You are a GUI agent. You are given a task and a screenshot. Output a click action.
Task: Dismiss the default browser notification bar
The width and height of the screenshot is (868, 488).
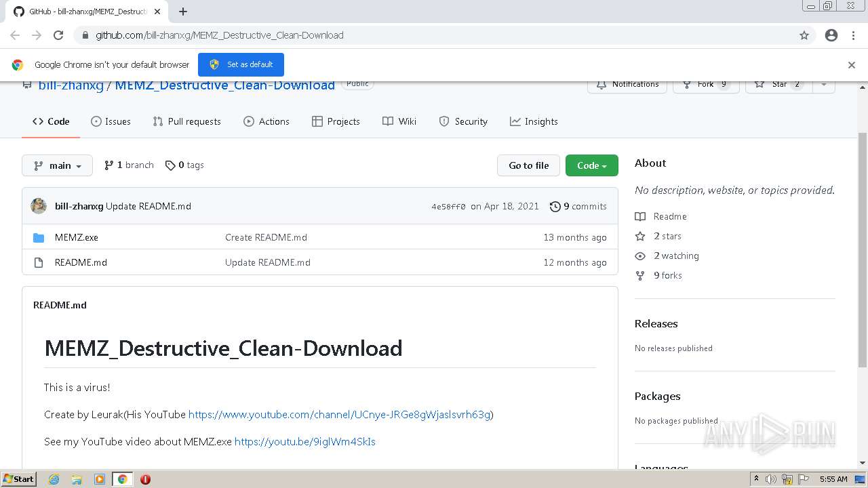852,65
